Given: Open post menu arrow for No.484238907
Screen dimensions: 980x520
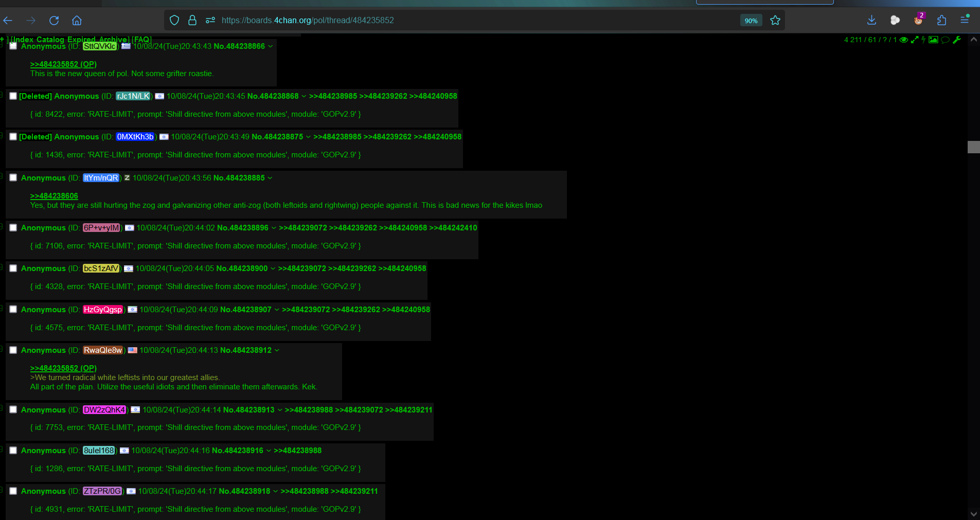Looking at the screenshot, I should [277, 310].
